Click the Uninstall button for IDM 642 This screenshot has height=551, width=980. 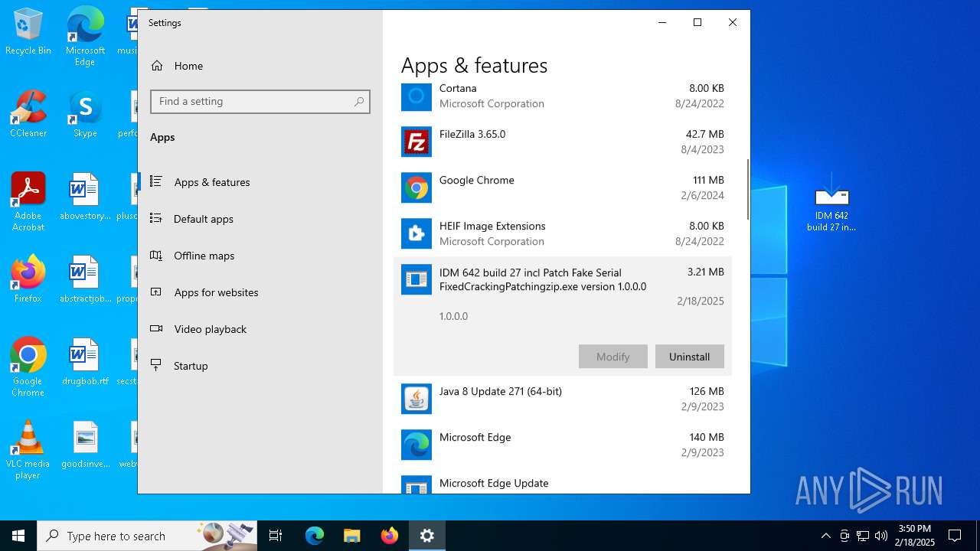click(x=689, y=357)
